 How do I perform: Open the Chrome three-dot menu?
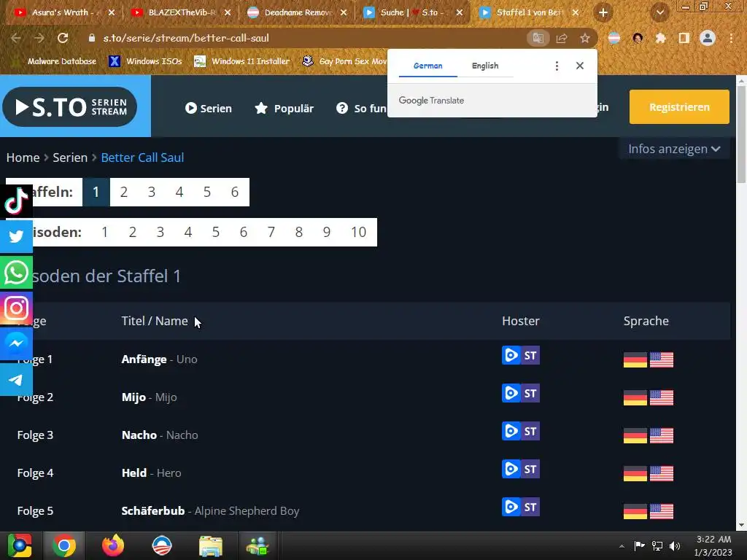pyautogui.click(x=731, y=38)
